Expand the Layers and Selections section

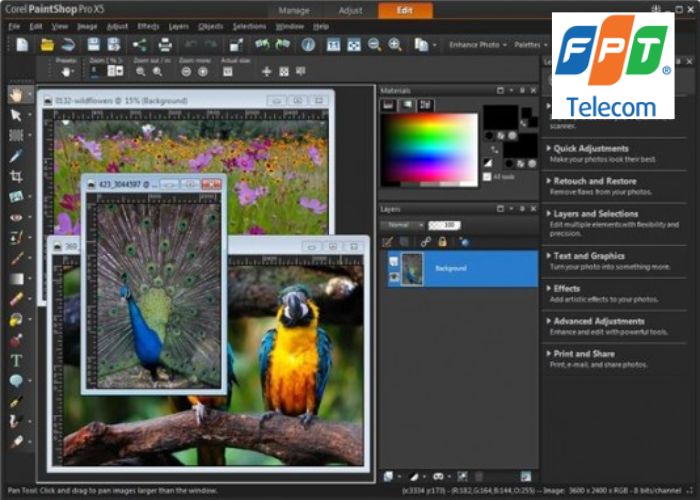click(596, 214)
